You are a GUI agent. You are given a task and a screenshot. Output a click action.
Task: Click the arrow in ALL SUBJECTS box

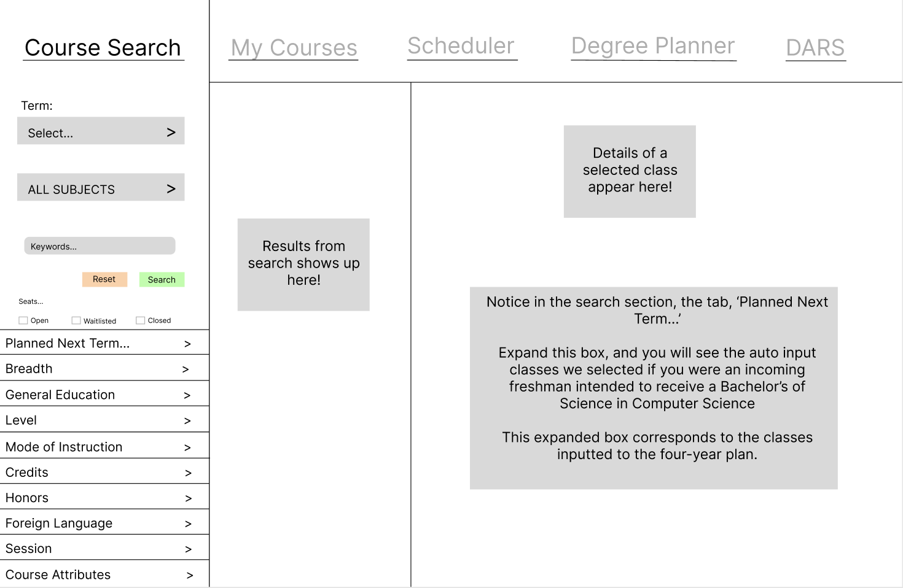171,188
